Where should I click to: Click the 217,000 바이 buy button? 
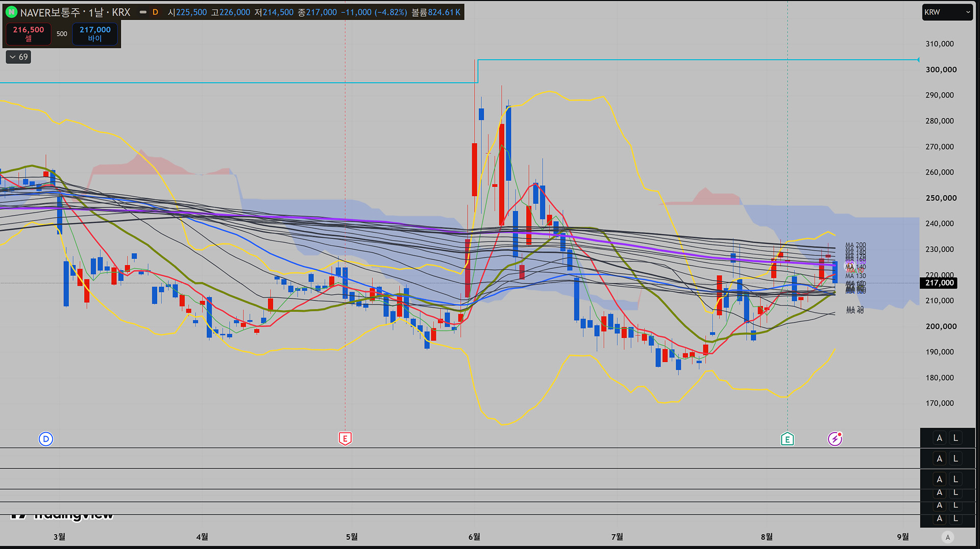pyautogui.click(x=95, y=34)
